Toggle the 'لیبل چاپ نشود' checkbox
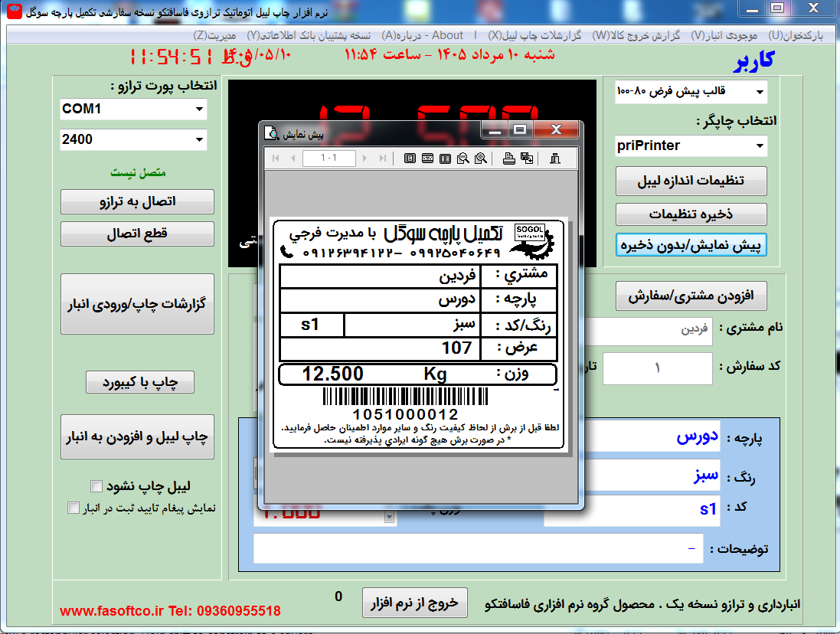 pyautogui.click(x=96, y=486)
